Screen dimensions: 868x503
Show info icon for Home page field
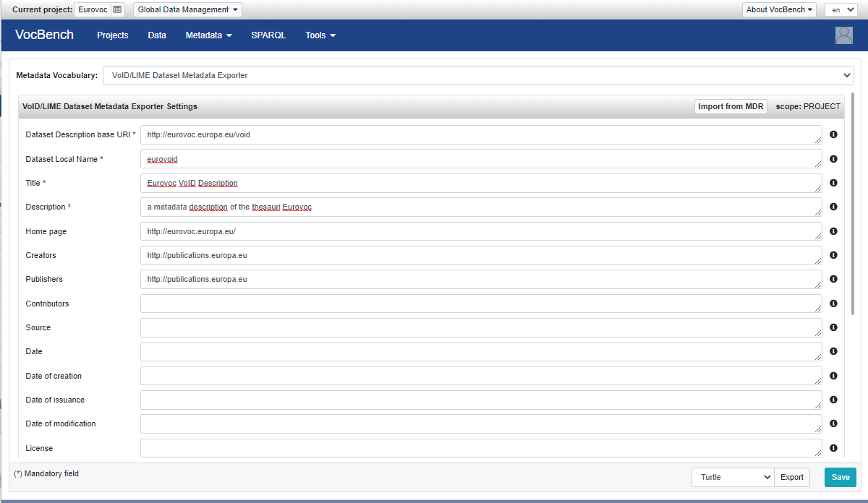point(833,231)
